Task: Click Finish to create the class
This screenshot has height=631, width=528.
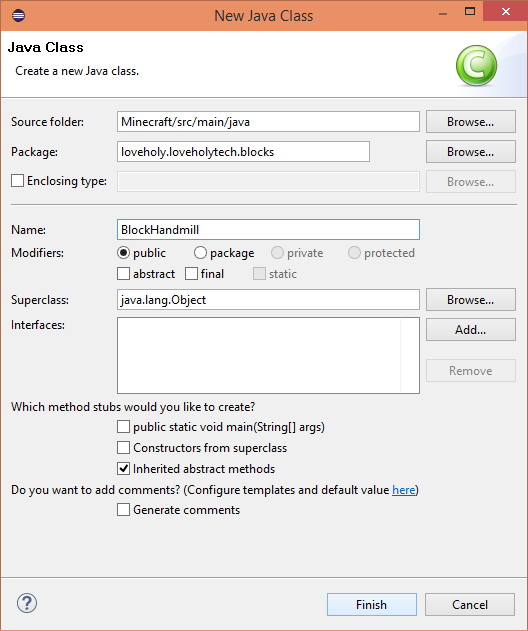Action: pos(371,604)
